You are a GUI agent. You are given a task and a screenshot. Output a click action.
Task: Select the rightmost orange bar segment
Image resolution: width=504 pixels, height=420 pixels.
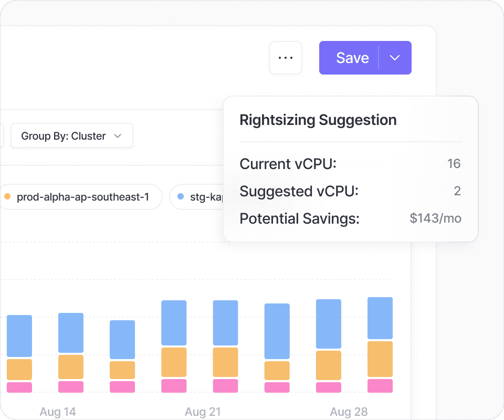(x=380, y=359)
